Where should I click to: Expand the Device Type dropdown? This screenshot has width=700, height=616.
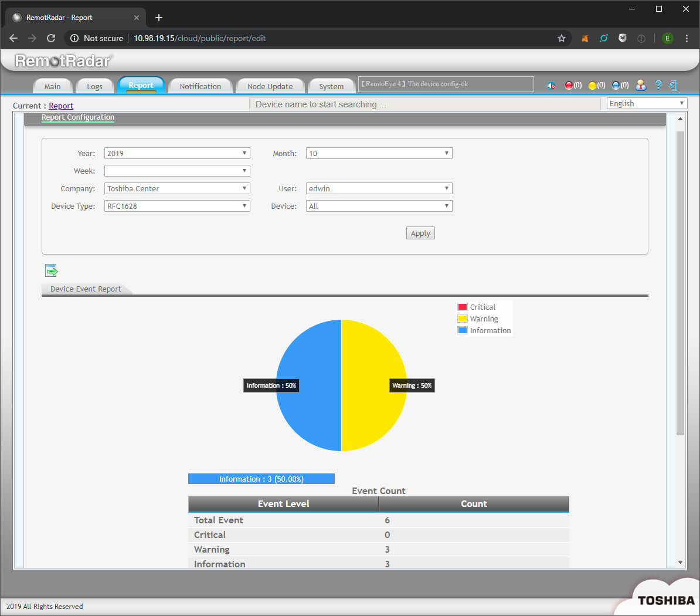point(177,206)
